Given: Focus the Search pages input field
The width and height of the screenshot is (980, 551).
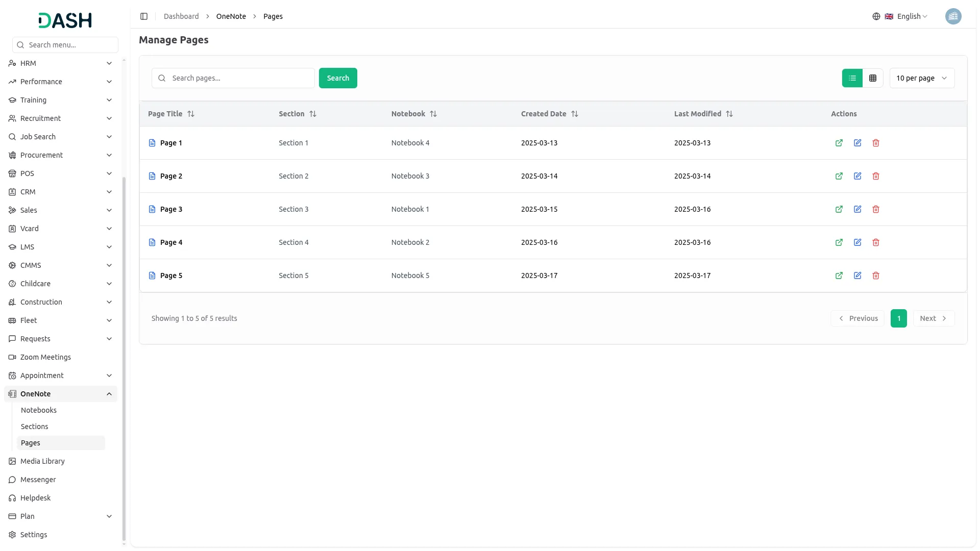Looking at the screenshot, I should (233, 78).
